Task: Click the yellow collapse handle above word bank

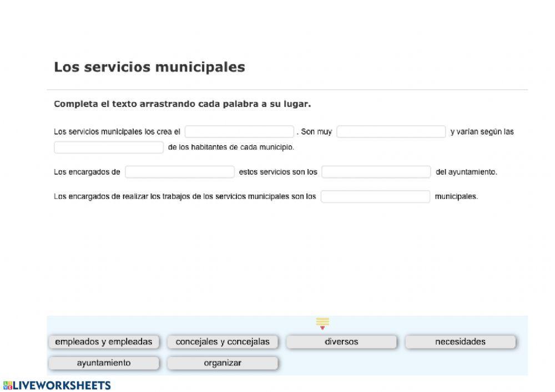Action: click(x=322, y=323)
